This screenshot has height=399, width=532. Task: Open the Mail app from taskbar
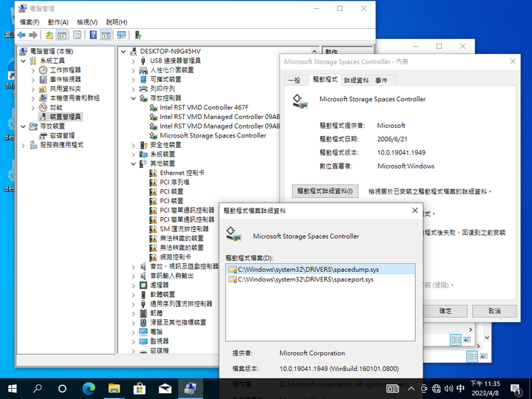[x=165, y=389]
